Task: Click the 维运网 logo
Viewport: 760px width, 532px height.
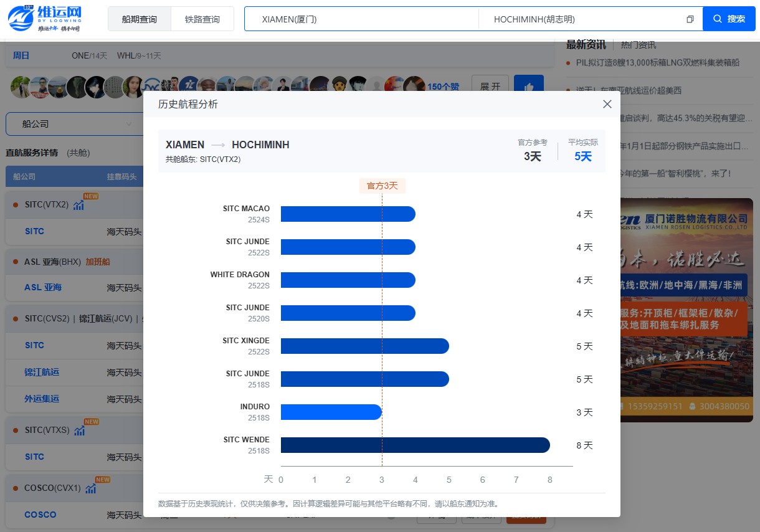Action: coord(45,19)
